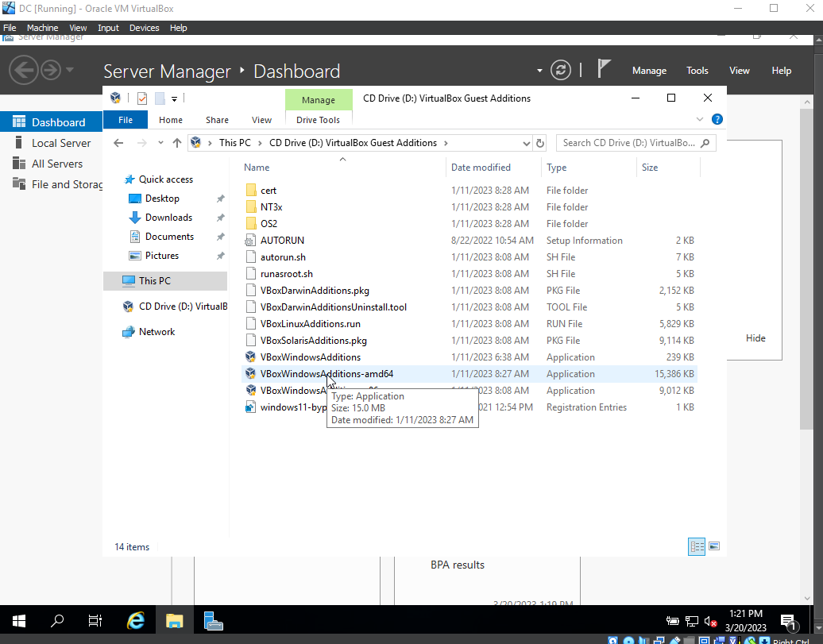The height and width of the screenshot is (644, 823).
Task: Click the Server Manager back arrow
Action: pos(24,70)
